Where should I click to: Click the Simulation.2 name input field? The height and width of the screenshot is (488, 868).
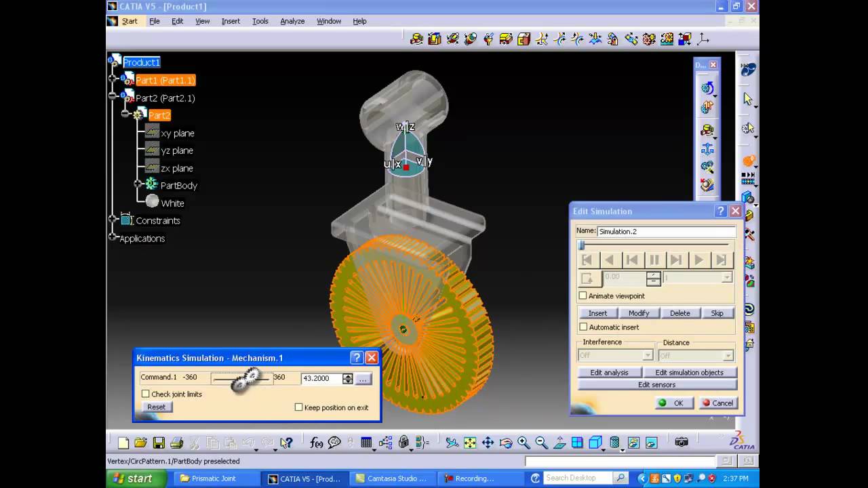pyautogui.click(x=666, y=231)
